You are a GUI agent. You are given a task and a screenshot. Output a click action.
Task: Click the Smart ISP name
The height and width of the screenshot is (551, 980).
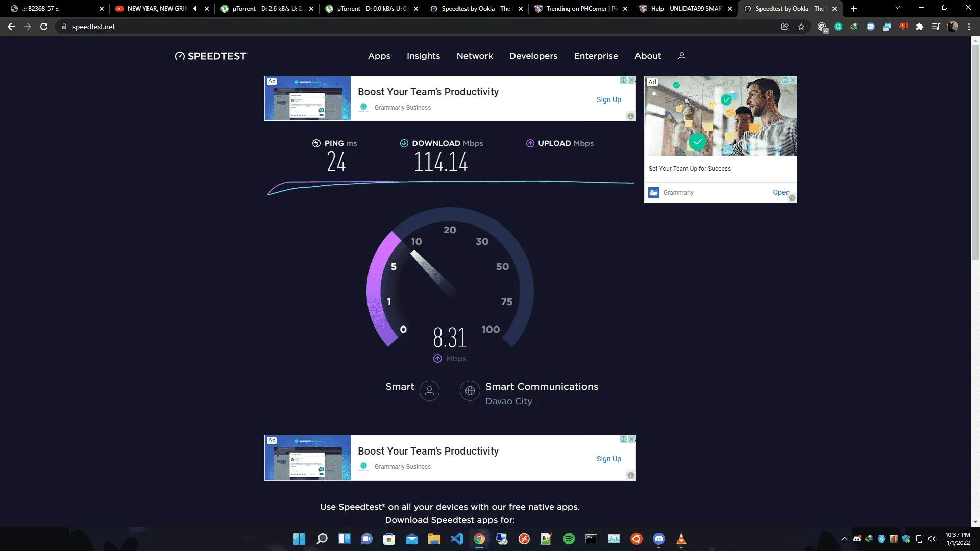point(400,387)
